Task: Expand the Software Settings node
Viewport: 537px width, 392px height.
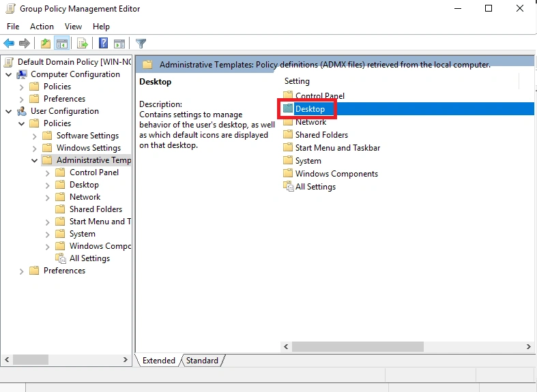Action: point(35,136)
